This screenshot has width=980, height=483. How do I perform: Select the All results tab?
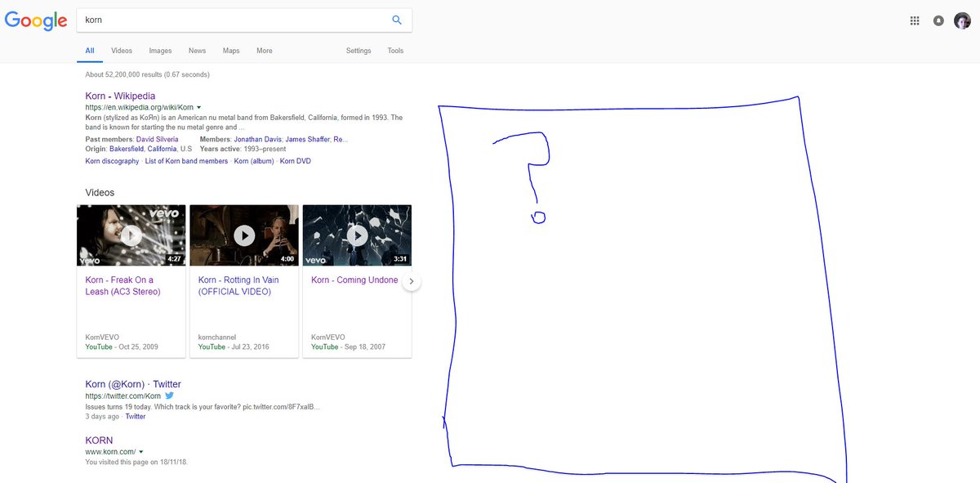click(x=90, y=51)
